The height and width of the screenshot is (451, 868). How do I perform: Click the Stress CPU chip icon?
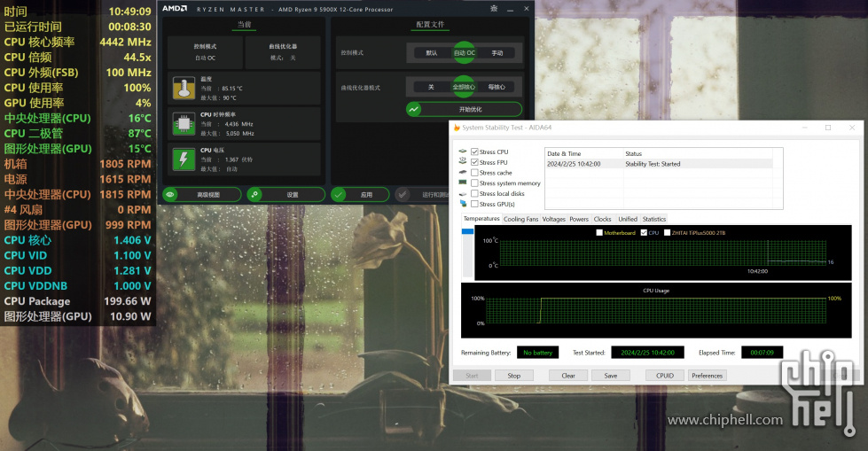tap(463, 151)
